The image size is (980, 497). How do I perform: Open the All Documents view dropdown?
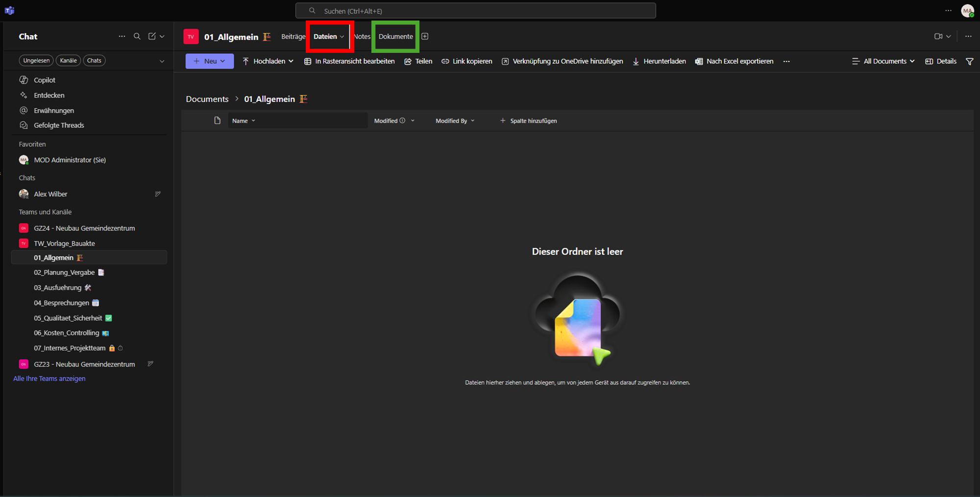click(x=883, y=61)
